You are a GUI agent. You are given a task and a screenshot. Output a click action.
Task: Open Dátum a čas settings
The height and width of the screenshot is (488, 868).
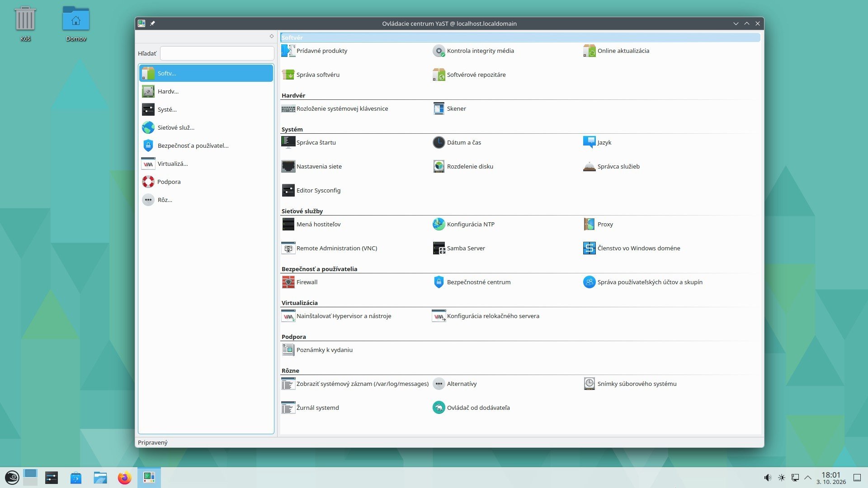click(457, 142)
